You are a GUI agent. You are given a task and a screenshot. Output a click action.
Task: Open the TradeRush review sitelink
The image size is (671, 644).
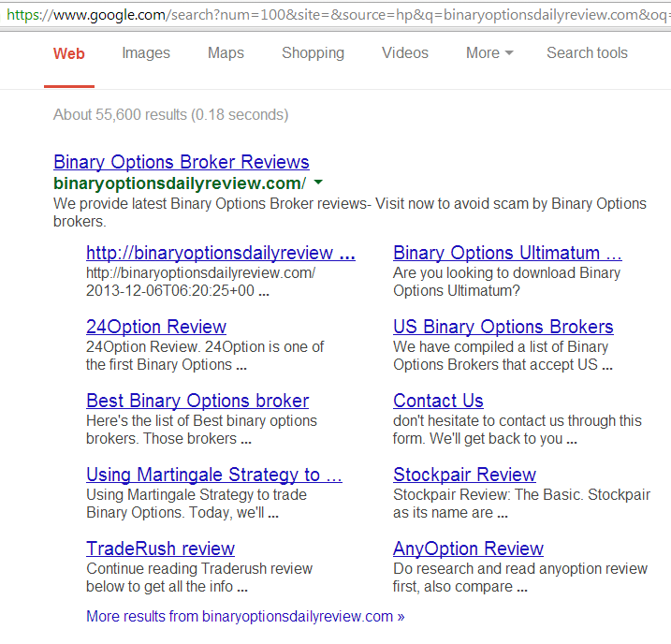(x=160, y=549)
